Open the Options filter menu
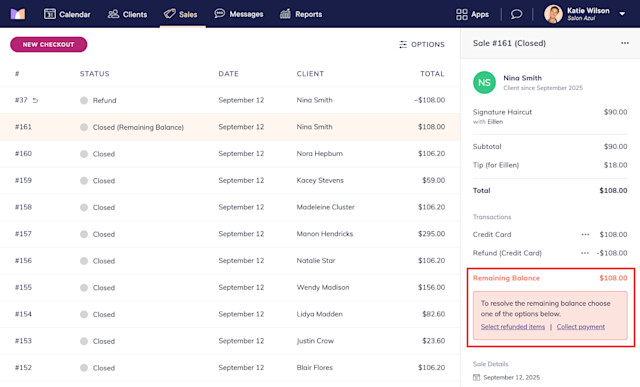This screenshot has width=640, height=387. click(x=422, y=44)
